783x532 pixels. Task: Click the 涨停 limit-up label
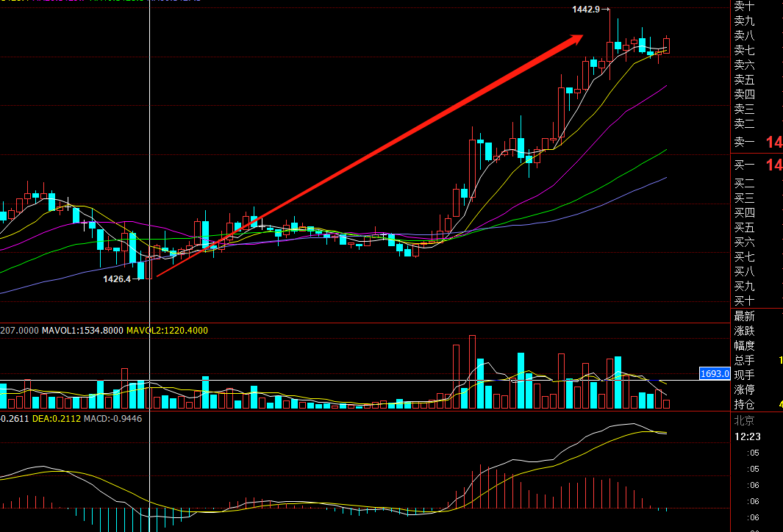click(745, 389)
